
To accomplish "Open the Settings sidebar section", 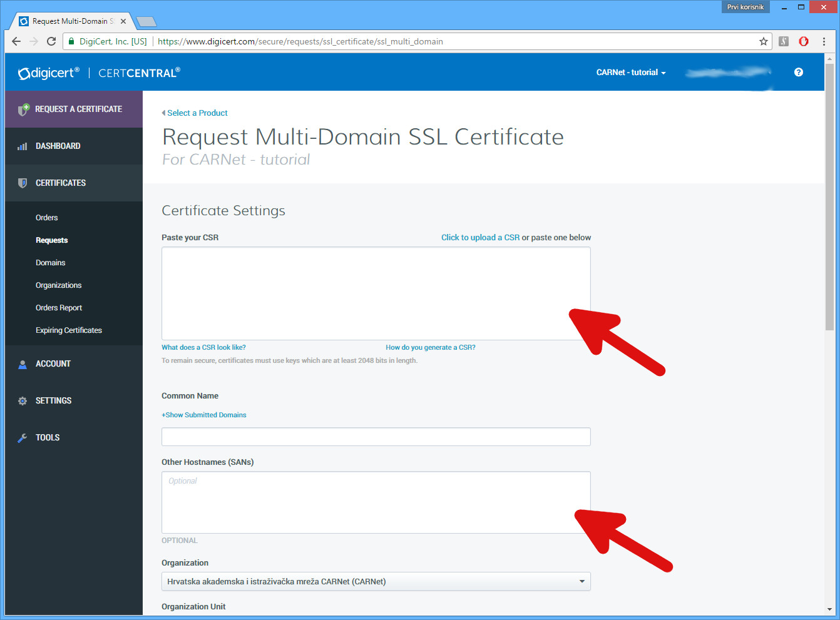I will [x=74, y=401].
